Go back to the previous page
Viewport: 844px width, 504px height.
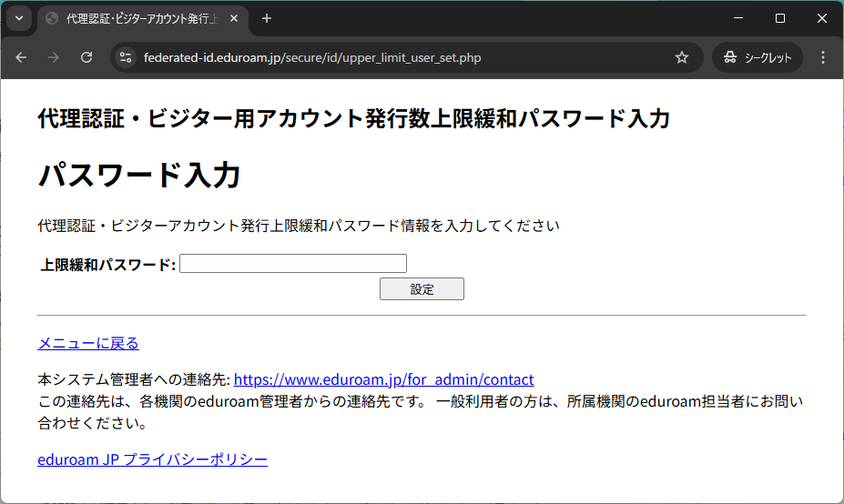(x=21, y=57)
